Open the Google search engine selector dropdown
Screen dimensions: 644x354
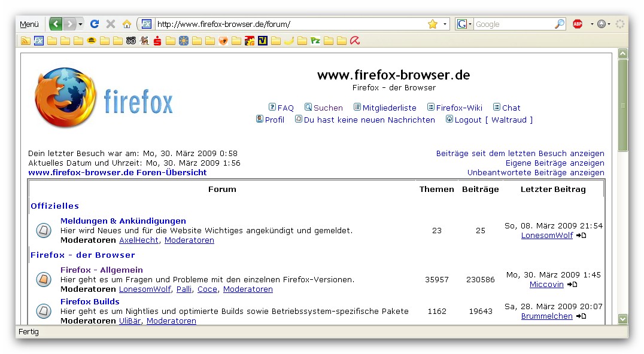[x=470, y=24]
